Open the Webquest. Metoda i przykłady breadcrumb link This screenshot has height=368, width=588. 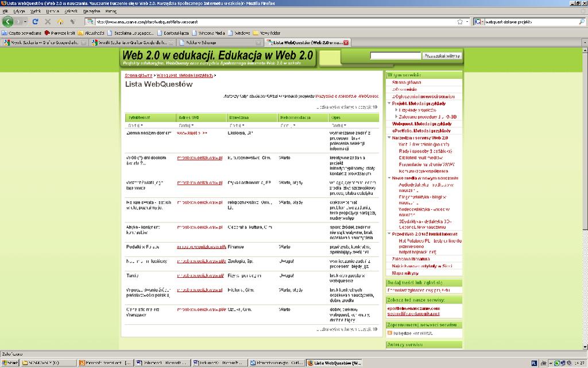pos(185,75)
